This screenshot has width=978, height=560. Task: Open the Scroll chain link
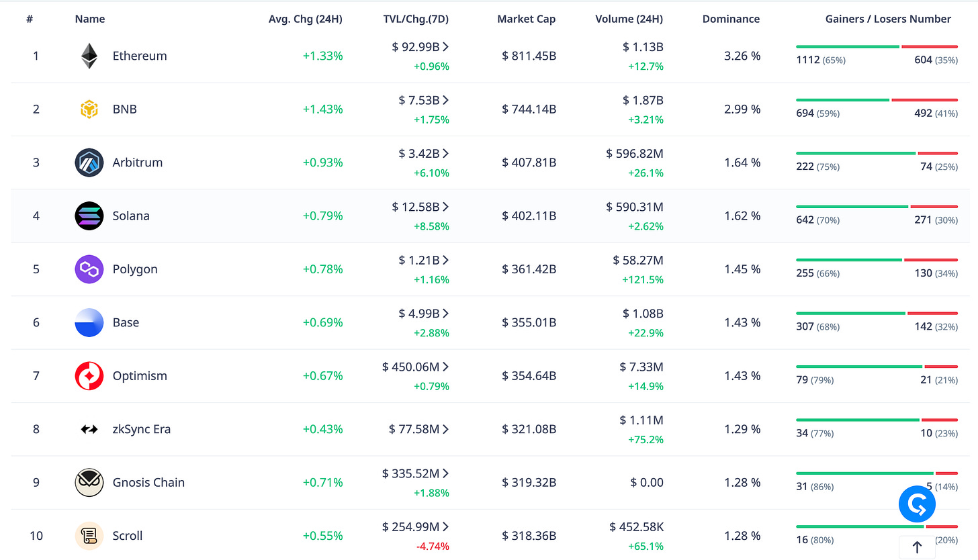(x=128, y=536)
